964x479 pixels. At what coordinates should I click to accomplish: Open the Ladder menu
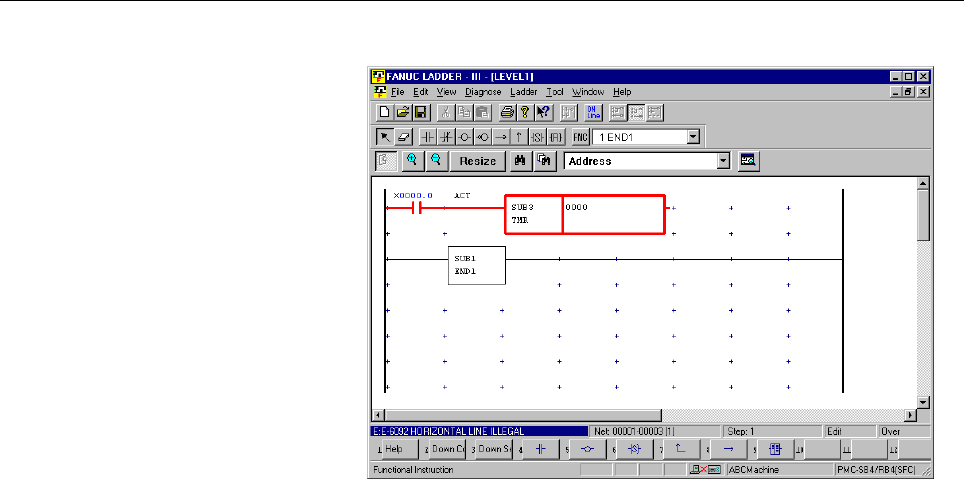pyautogui.click(x=524, y=92)
